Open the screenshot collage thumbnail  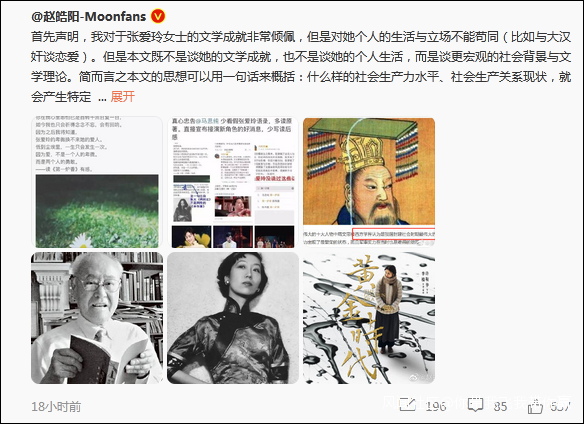(x=233, y=182)
